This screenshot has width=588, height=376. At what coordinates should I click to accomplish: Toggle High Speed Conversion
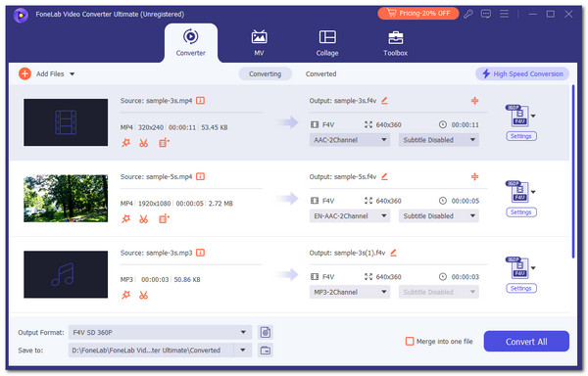tap(522, 73)
